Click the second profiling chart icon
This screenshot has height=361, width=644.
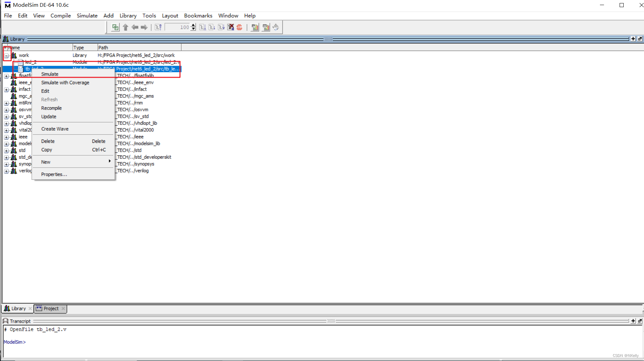click(266, 27)
